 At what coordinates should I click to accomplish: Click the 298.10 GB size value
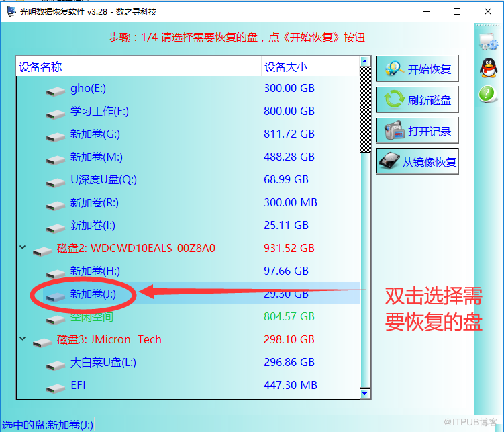point(289,339)
